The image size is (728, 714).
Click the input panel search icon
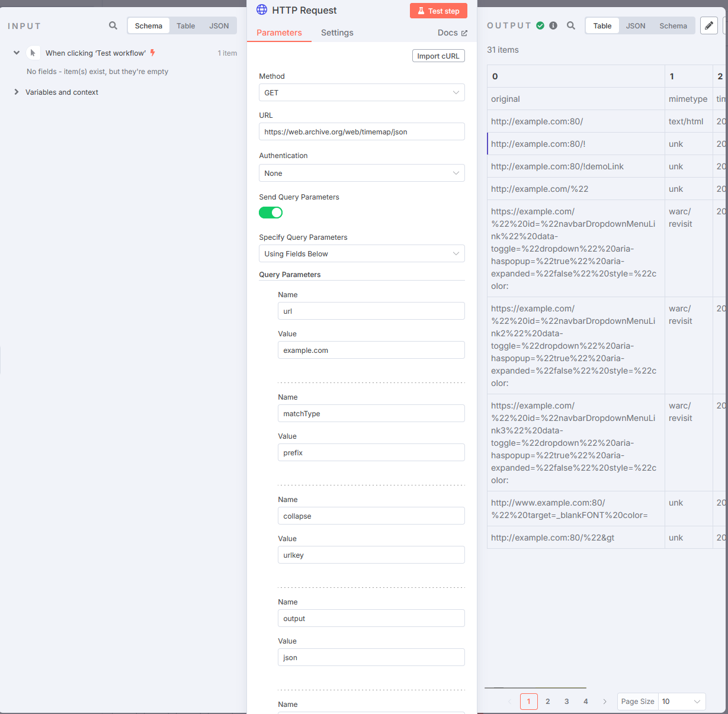tap(113, 25)
